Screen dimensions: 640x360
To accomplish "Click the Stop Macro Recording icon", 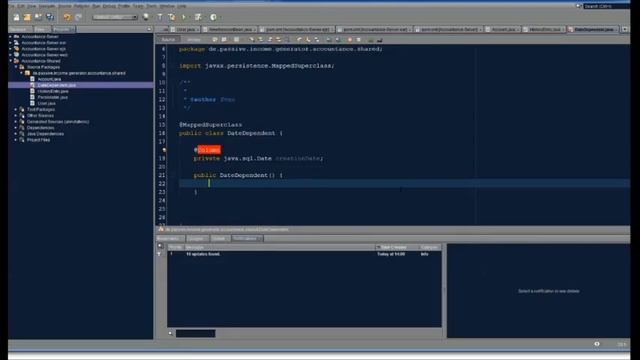I will click(358, 40).
